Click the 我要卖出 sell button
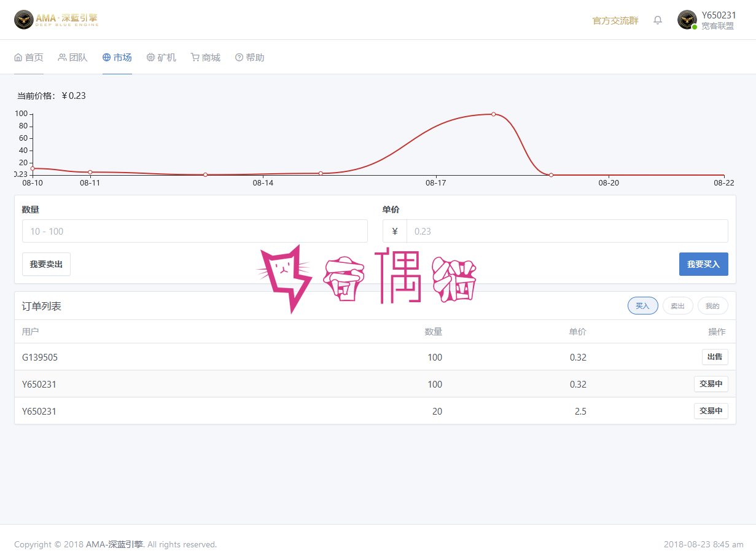 click(x=46, y=264)
